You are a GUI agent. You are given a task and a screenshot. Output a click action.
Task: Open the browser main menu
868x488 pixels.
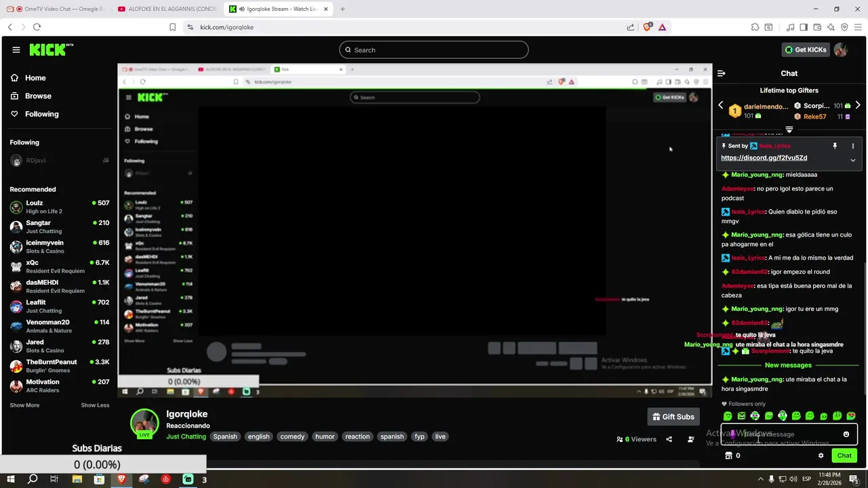[x=858, y=27]
